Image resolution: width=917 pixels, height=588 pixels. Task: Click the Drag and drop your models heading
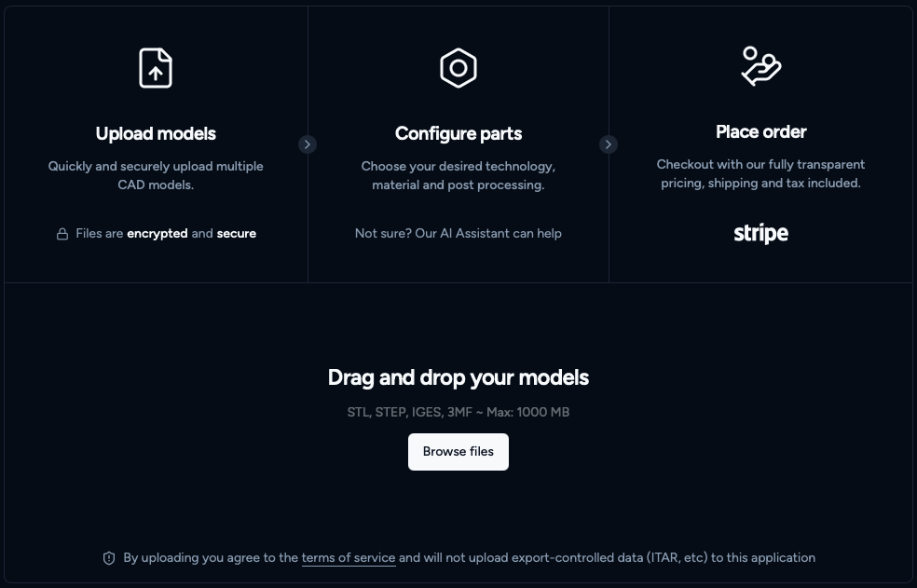[x=458, y=377]
